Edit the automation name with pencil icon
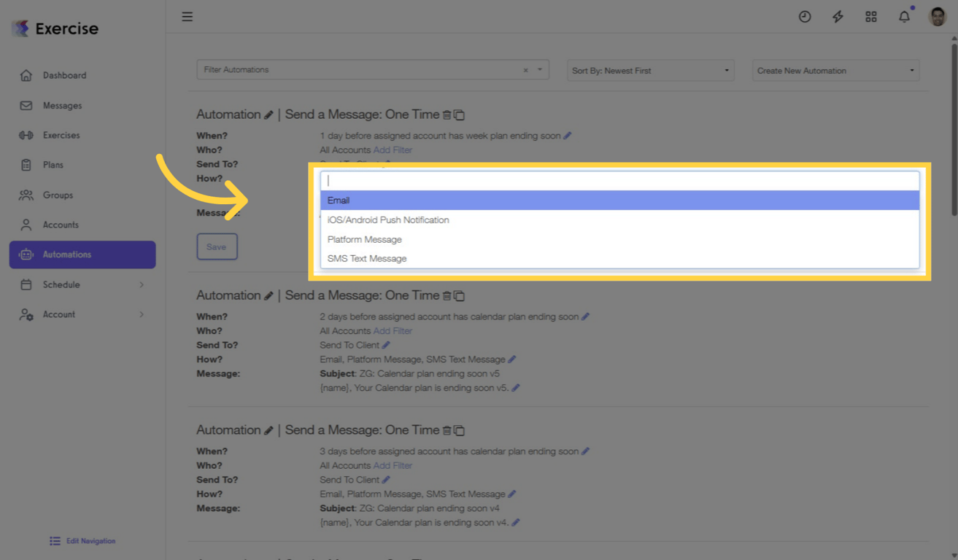This screenshot has width=958, height=560. (269, 114)
